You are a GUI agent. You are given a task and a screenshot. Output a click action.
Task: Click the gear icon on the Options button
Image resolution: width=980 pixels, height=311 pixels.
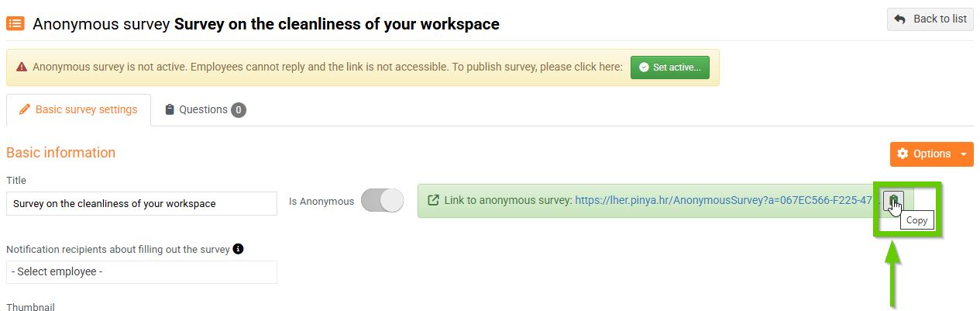click(903, 154)
